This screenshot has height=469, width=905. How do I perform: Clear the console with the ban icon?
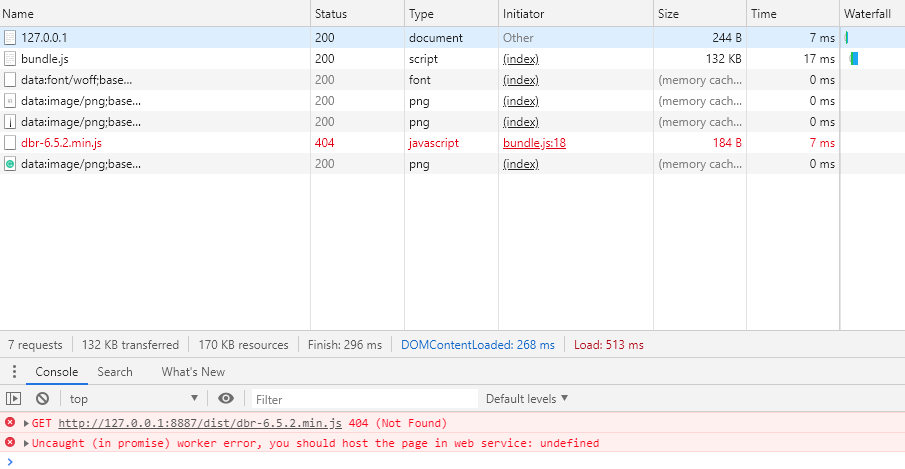click(43, 399)
